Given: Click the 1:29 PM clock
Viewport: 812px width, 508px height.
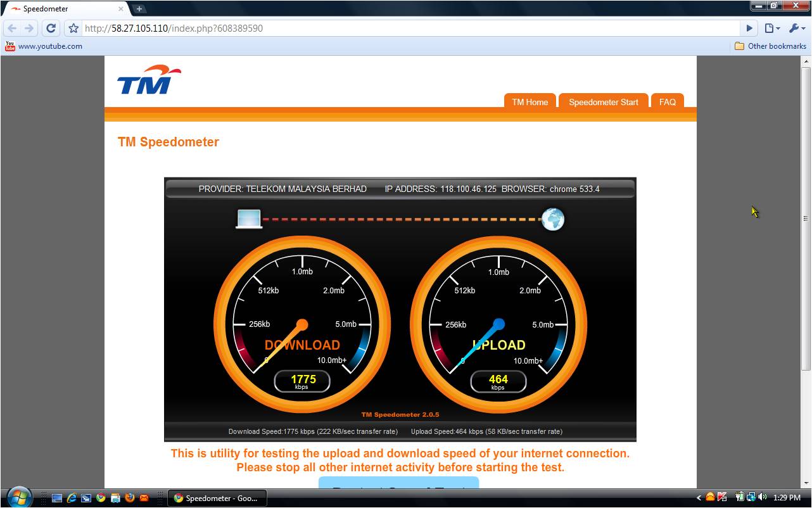Looking at the screenshot, I should pos(787,498).
